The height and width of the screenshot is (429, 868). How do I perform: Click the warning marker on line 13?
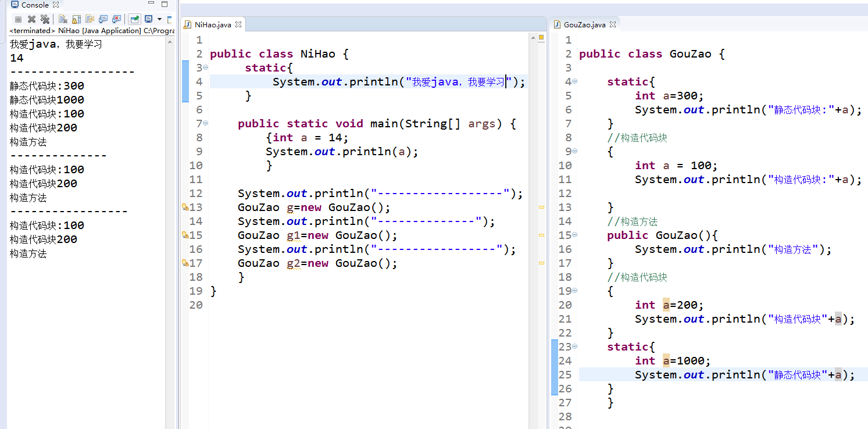pos(185,207)
